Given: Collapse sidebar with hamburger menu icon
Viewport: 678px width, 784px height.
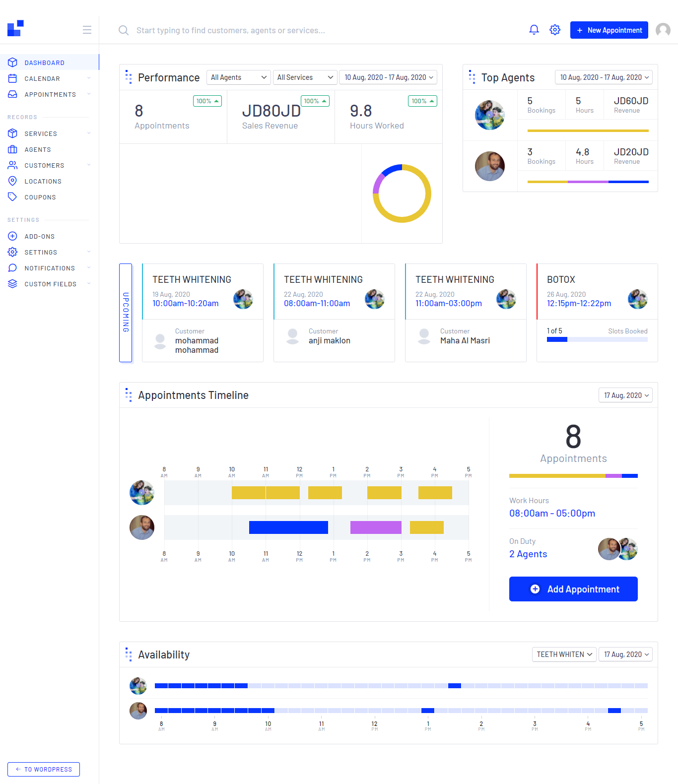Looking at the screenshot, I should tap(87, 30).
